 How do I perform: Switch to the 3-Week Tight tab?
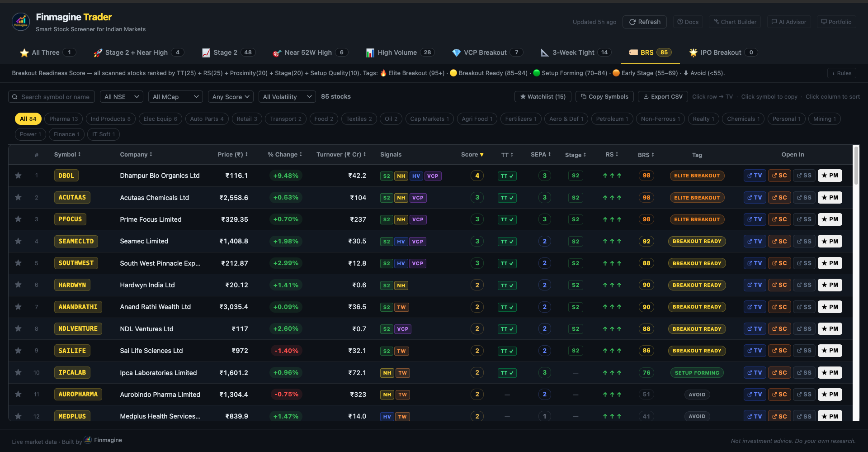click(x=576, y=52)
